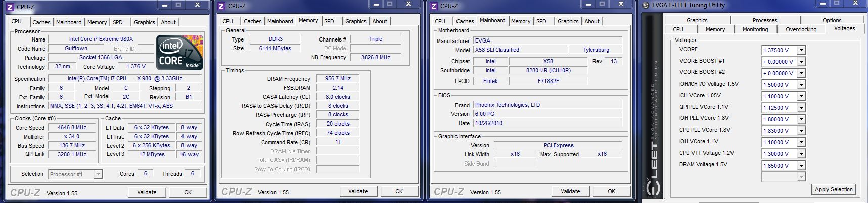Open the E-LEET Options tab
This screenshot has height=203, width=868.
[832, 20]
